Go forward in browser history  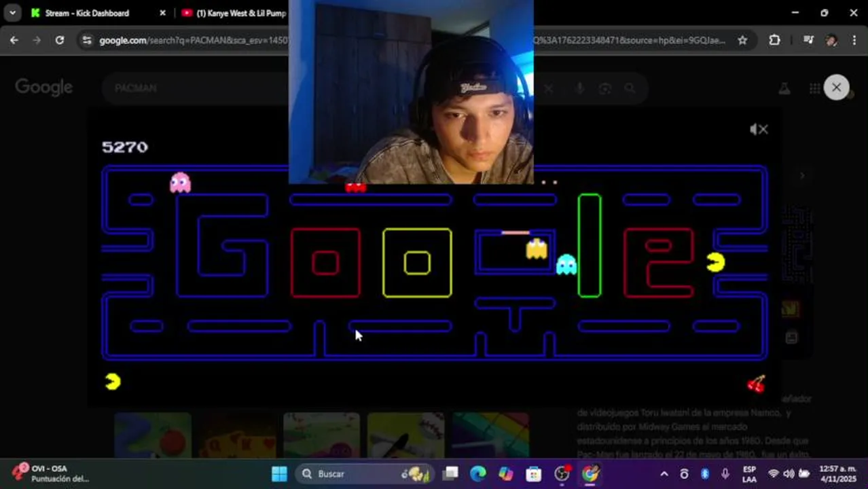pos(37,40)
